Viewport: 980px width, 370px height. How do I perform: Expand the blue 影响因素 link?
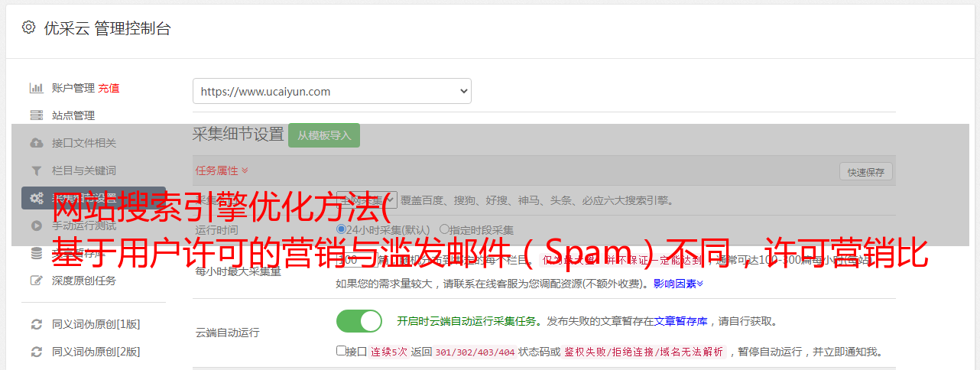(x=678, y=284)
